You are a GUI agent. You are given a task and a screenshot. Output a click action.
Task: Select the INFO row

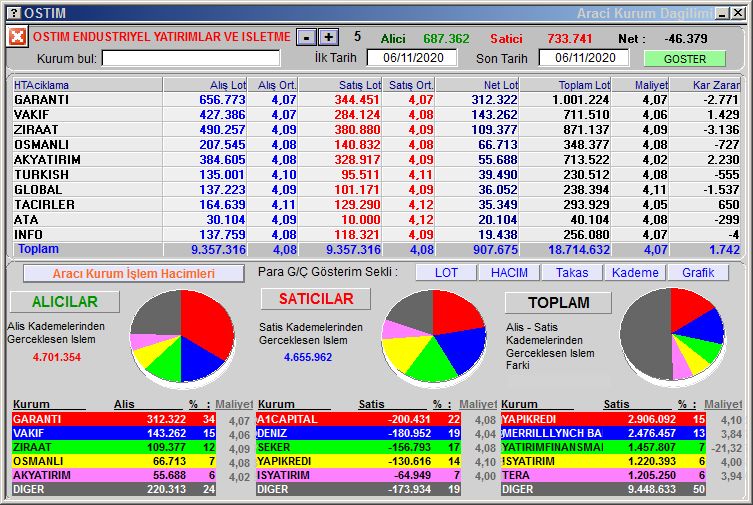click(376, 234)
